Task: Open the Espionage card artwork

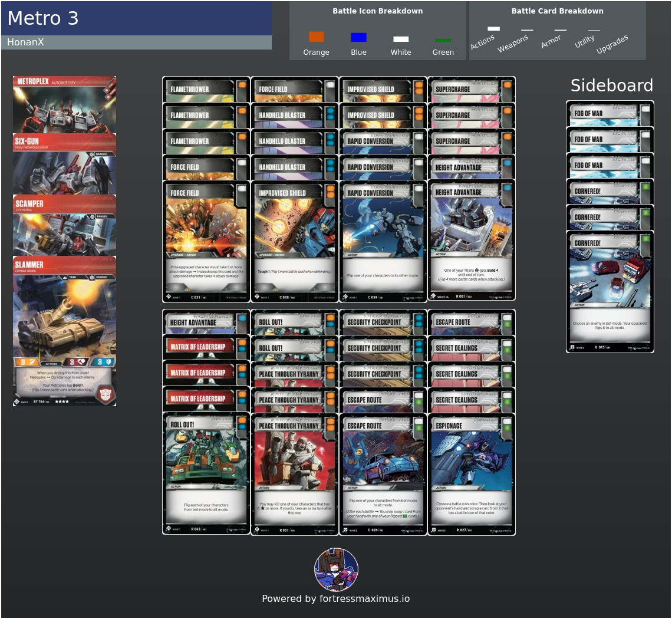Action: (472, 458)
